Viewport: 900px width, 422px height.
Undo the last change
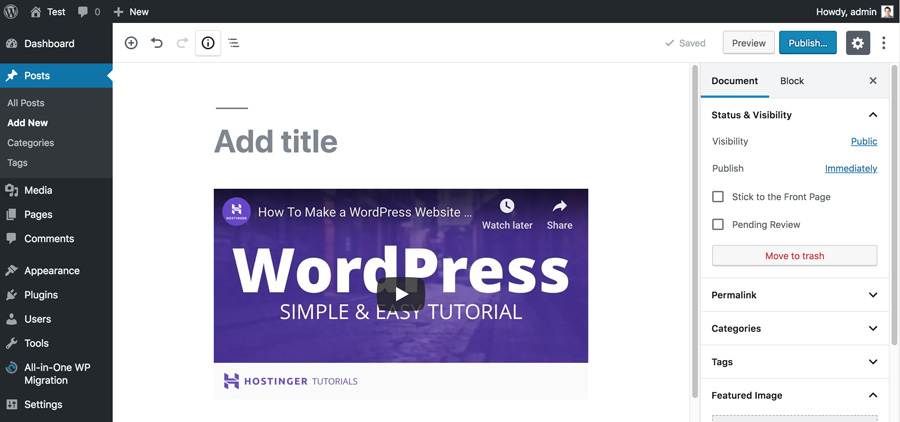click(x=157, y=42)
